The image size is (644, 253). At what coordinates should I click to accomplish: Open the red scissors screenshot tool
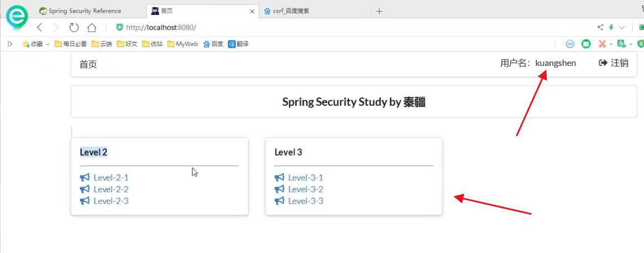(x=603, y=44)
